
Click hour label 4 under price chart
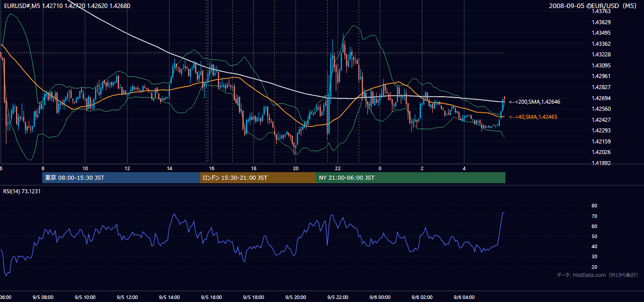point(464,168)
